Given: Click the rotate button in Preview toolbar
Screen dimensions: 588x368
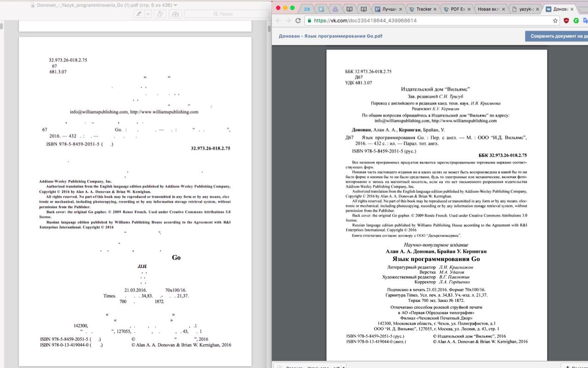Looking at the screenshot, I should coord(159,14).
